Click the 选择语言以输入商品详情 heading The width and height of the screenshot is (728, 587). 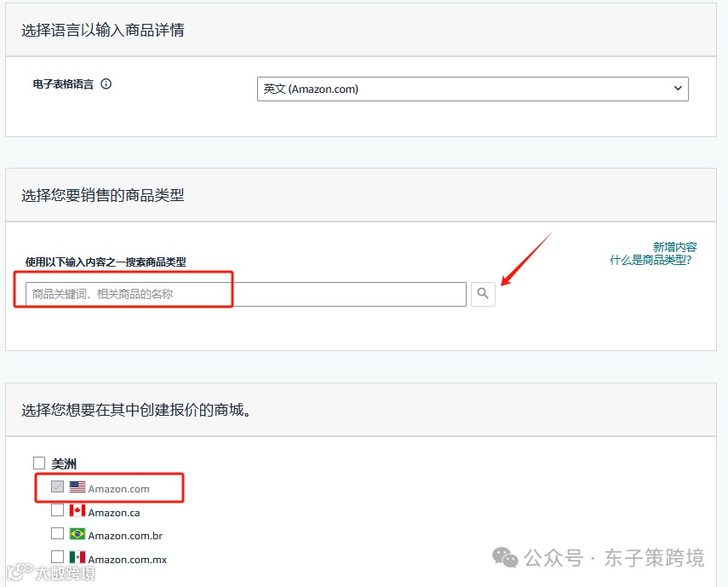(103, 30)
